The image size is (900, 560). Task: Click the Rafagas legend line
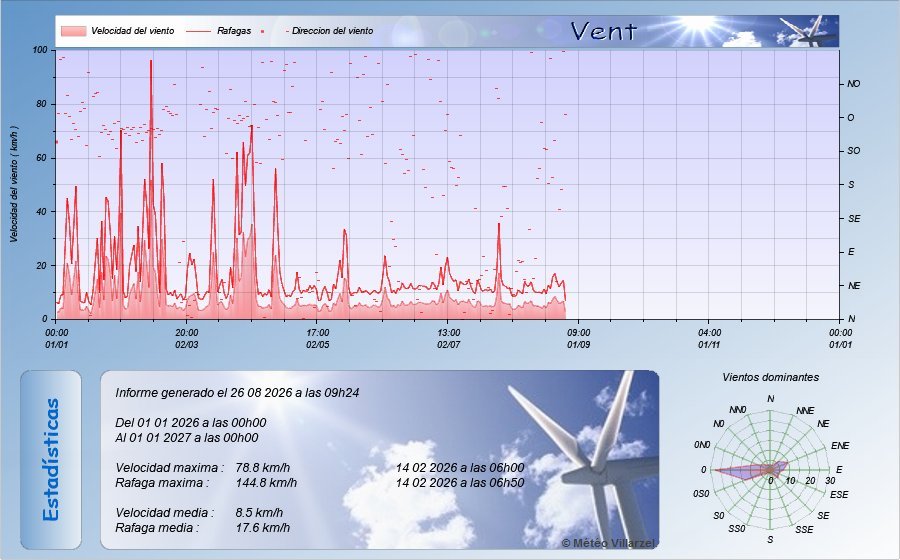coord(199,31)
